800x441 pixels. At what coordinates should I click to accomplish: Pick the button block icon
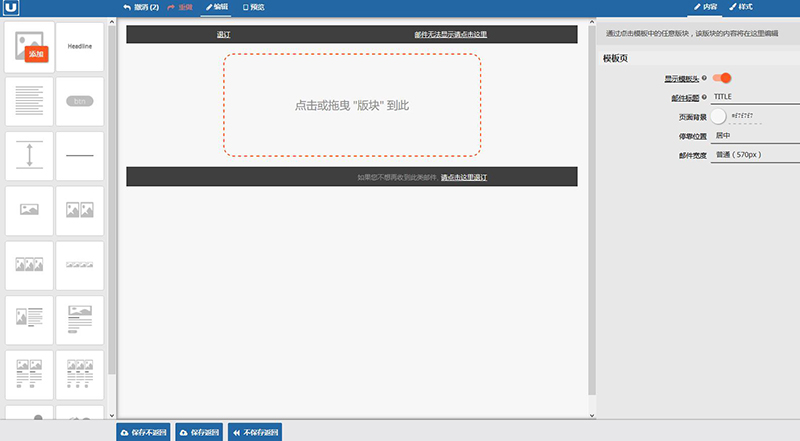(80, 101)
